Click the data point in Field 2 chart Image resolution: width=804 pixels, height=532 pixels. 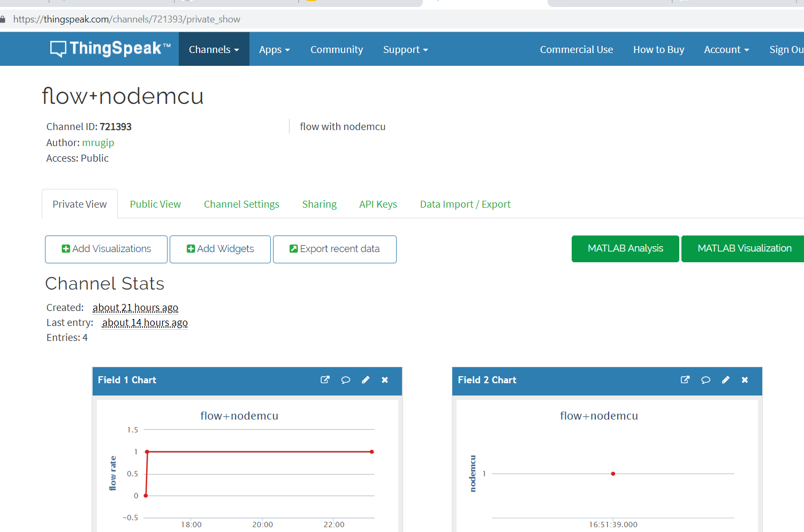[613, 474]
